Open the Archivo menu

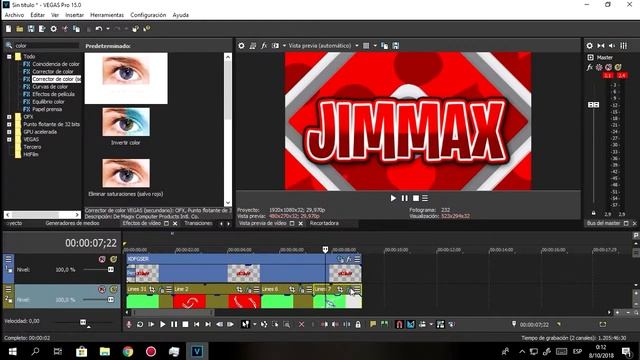[14, 15]
